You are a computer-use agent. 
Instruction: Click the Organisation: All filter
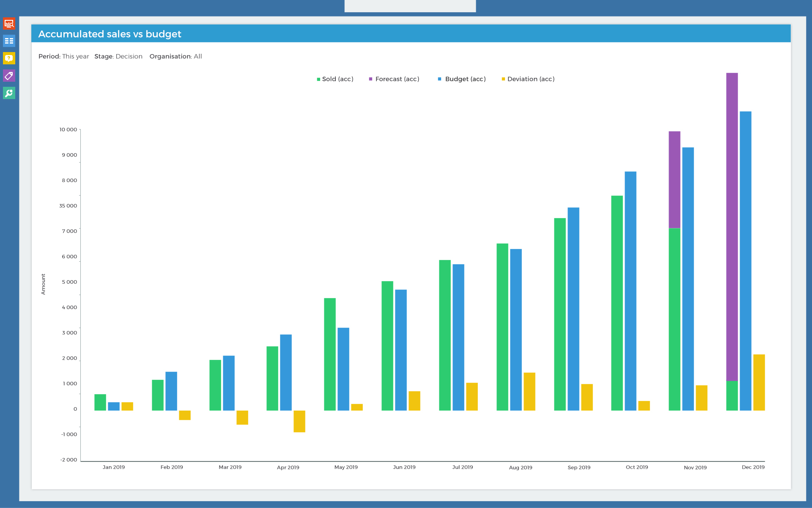pyautogui.click(x=176, y=56)
